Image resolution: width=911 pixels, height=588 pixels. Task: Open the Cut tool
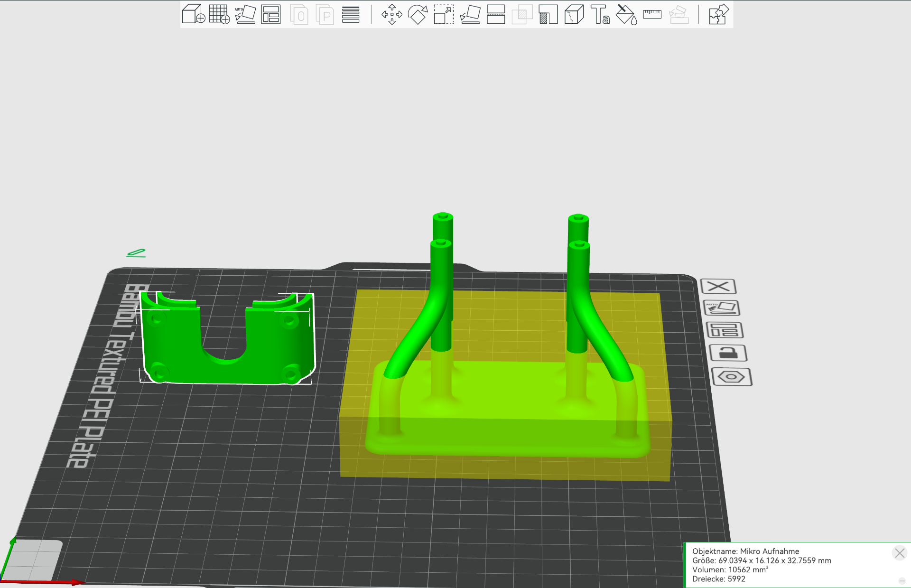point(496,14)
